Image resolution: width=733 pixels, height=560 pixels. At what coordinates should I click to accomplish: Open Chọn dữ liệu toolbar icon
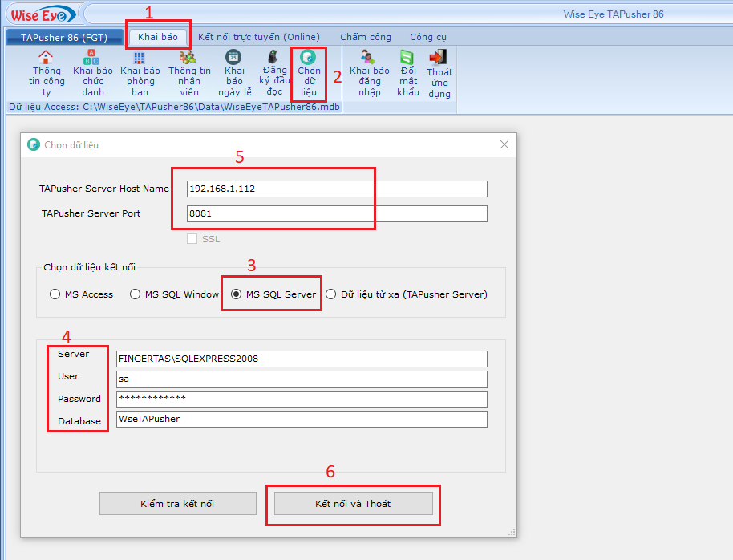click(x=309, y=58)
